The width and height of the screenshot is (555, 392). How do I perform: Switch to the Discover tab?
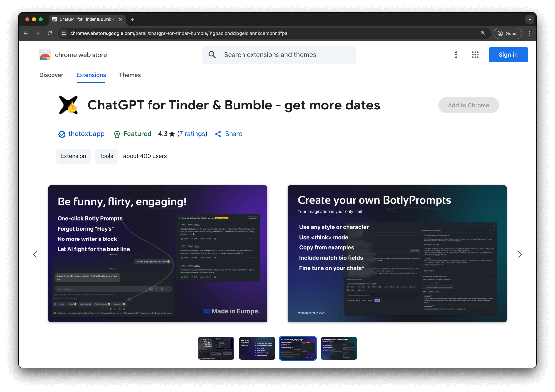coord(51,75)
